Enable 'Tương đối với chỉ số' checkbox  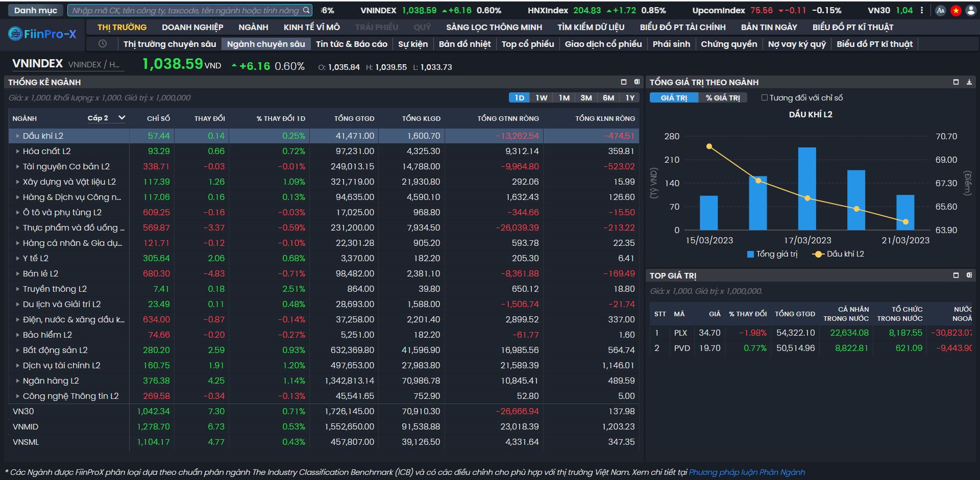point(765,98)
